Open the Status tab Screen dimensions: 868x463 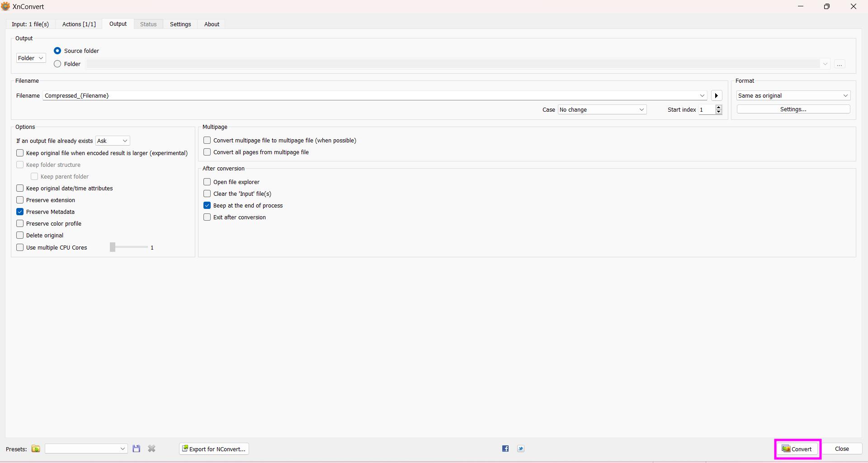[148, 24]
